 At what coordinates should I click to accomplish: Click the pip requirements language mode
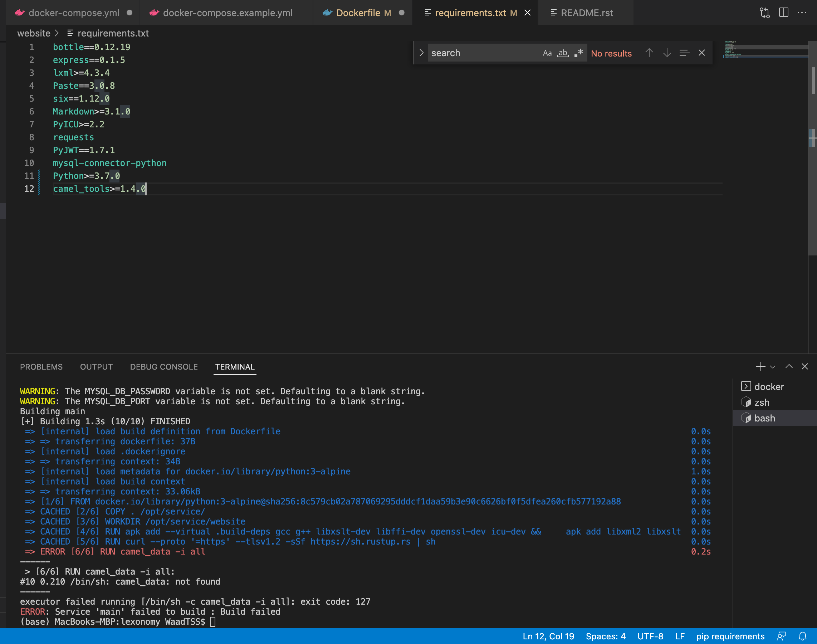click(x=730, y=636)
